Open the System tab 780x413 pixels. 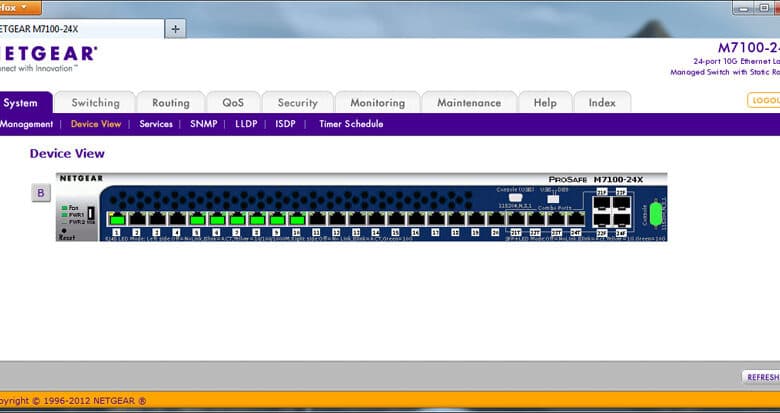[23, 103]
